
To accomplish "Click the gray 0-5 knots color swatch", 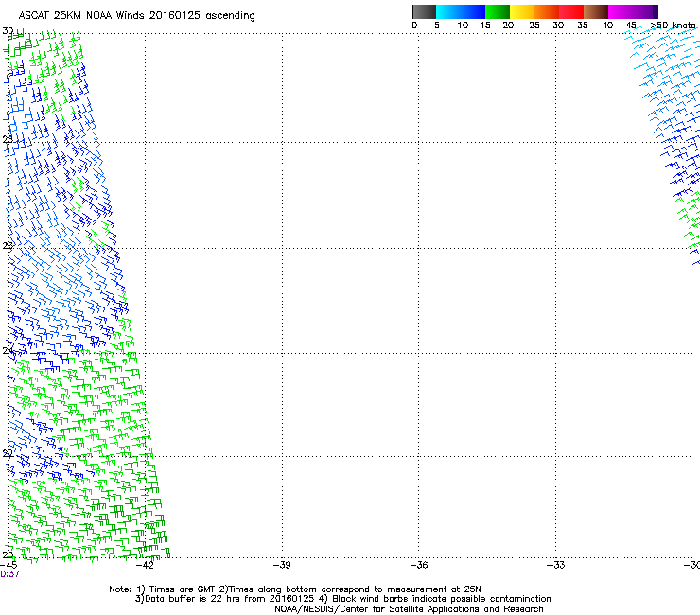I will [x=424, y=11].
